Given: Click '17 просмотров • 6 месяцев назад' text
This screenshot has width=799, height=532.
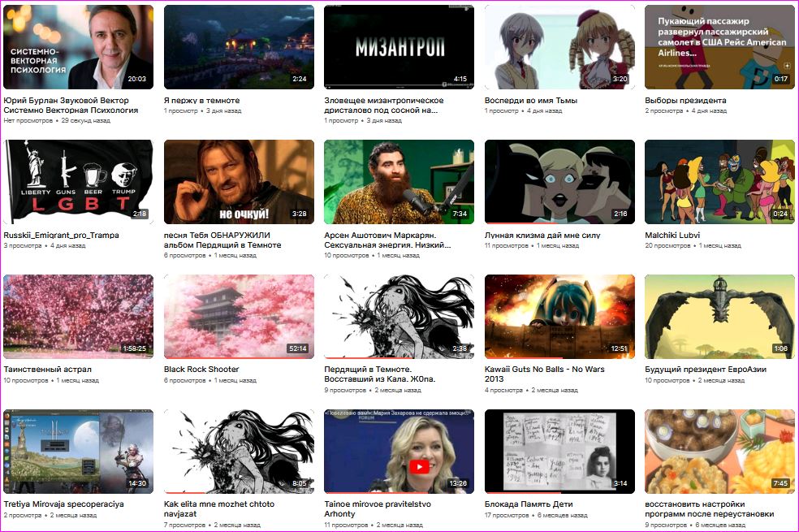Looking at the screenshot, I should tap(536, 515).
